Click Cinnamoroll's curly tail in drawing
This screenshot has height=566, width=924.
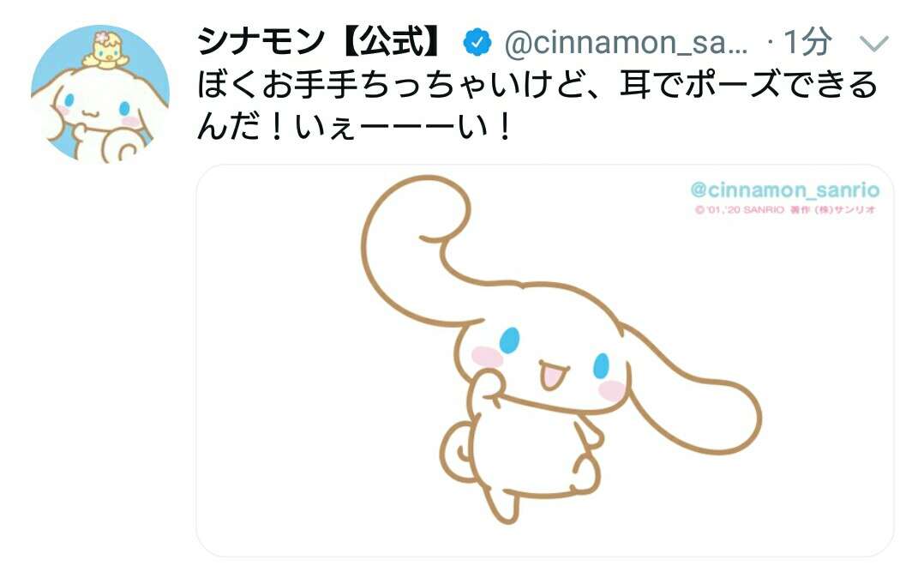tap(457, 451)
